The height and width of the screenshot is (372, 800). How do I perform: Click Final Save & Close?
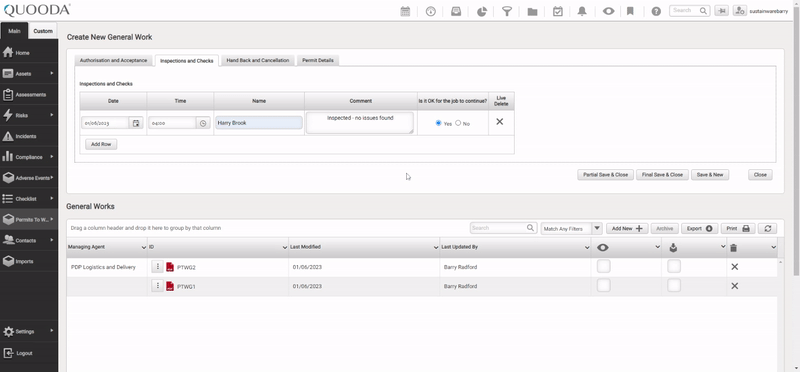point(662,175)
